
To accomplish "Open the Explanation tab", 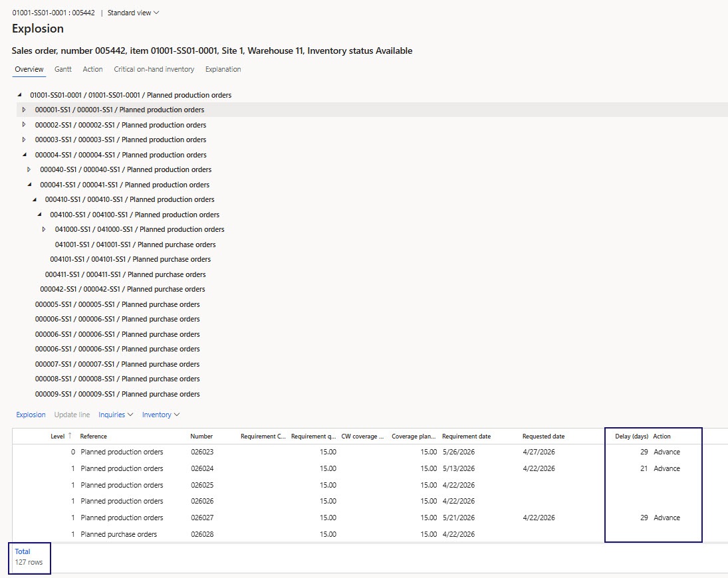I will coord(223,69).
